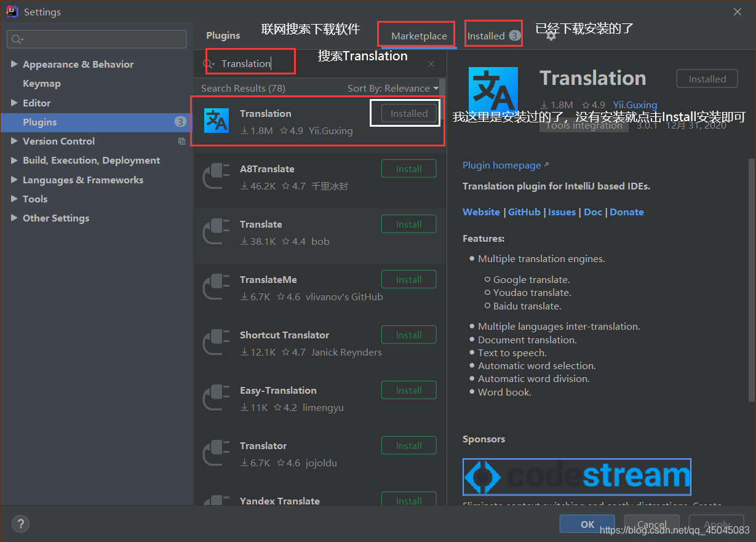Viewport: 756px width, 542px height.
Task: Expand Version Control settings node
Action: click(x=14, y=141)
